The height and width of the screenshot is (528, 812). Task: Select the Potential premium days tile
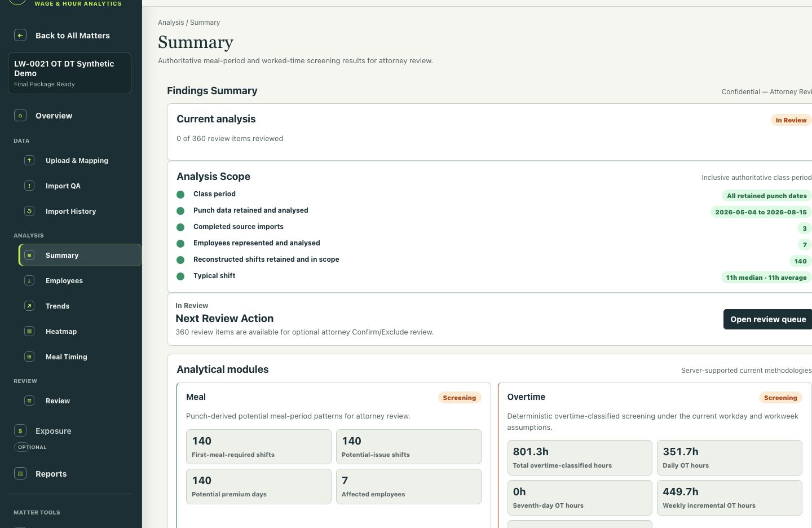click(259, 486)
